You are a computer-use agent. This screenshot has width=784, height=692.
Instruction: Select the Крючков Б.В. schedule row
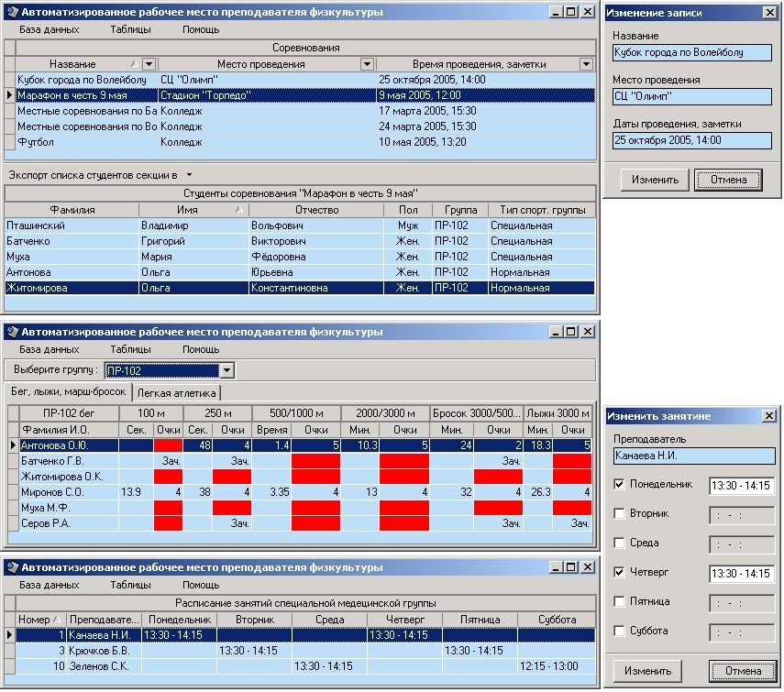click(x=305, y=651)
